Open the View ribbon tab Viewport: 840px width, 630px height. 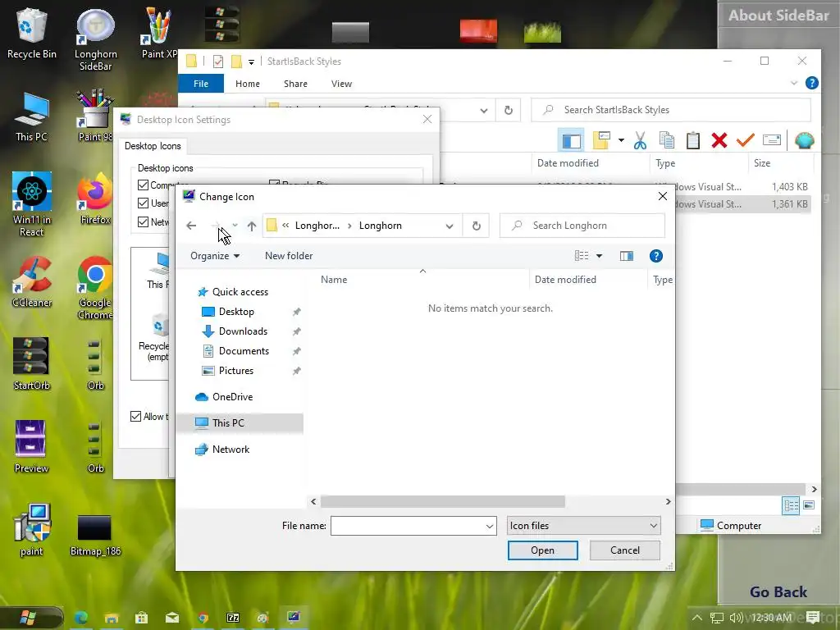(x=341, y=84)
